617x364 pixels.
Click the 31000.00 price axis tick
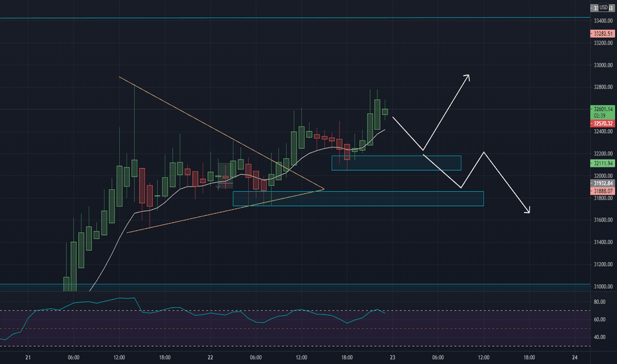pos(603,287)
